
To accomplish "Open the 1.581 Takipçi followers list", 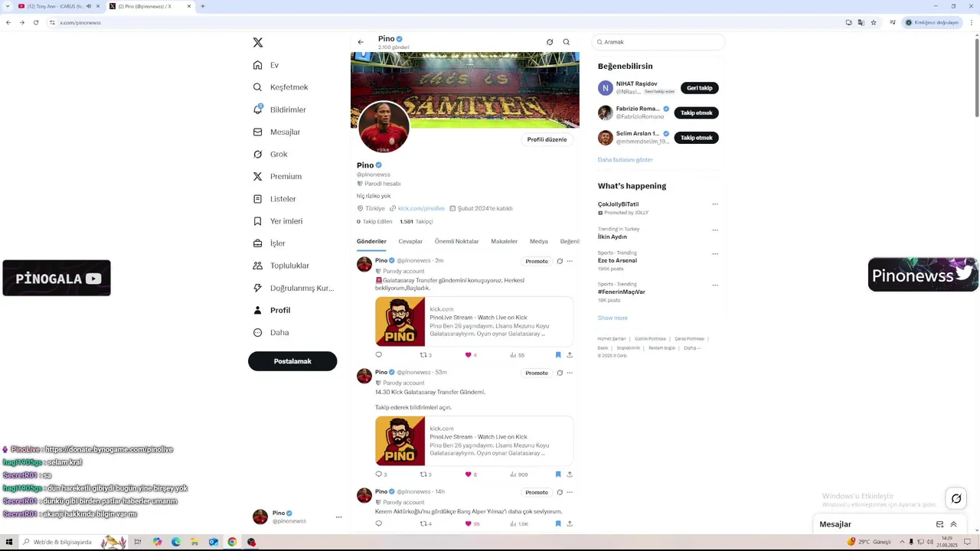I will [416, 221].
